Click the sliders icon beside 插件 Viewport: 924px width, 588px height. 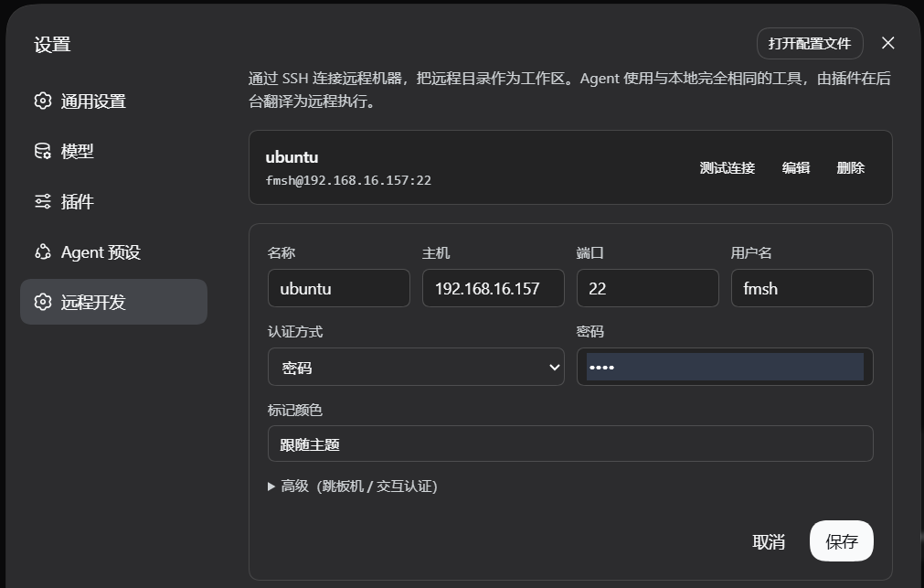pyautogui.click(x=42, y=202)
